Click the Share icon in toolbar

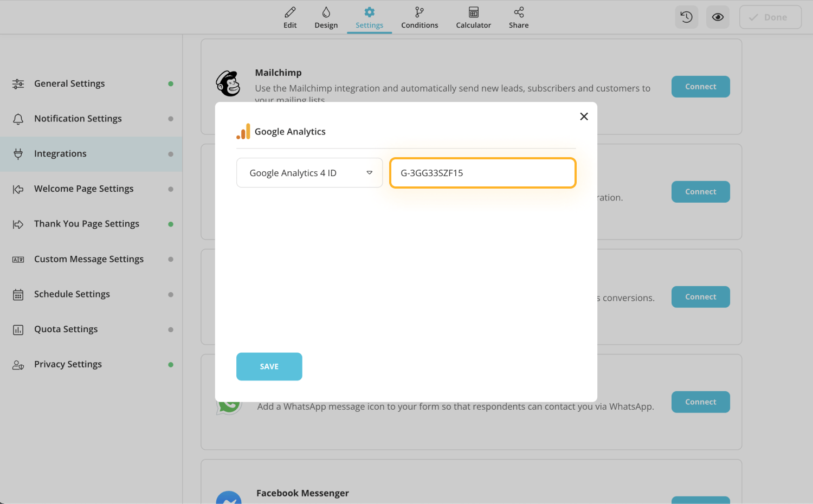click(x=518, y=11)
